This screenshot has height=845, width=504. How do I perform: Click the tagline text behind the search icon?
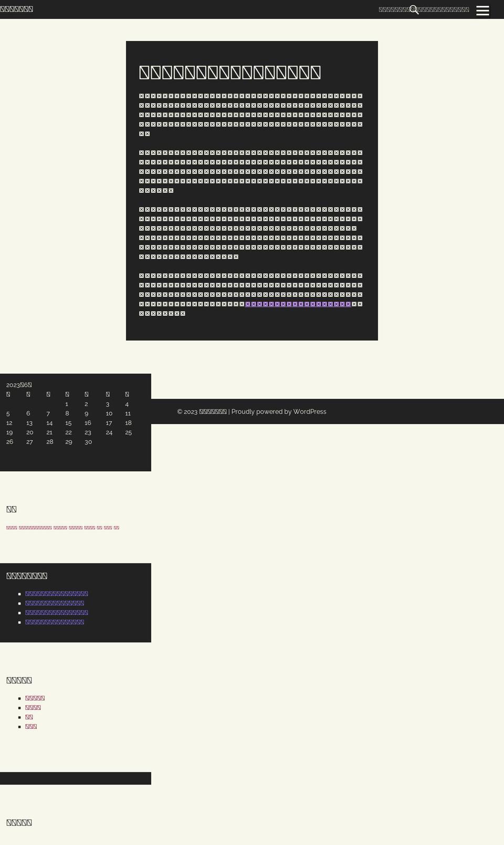coord(424,9)
